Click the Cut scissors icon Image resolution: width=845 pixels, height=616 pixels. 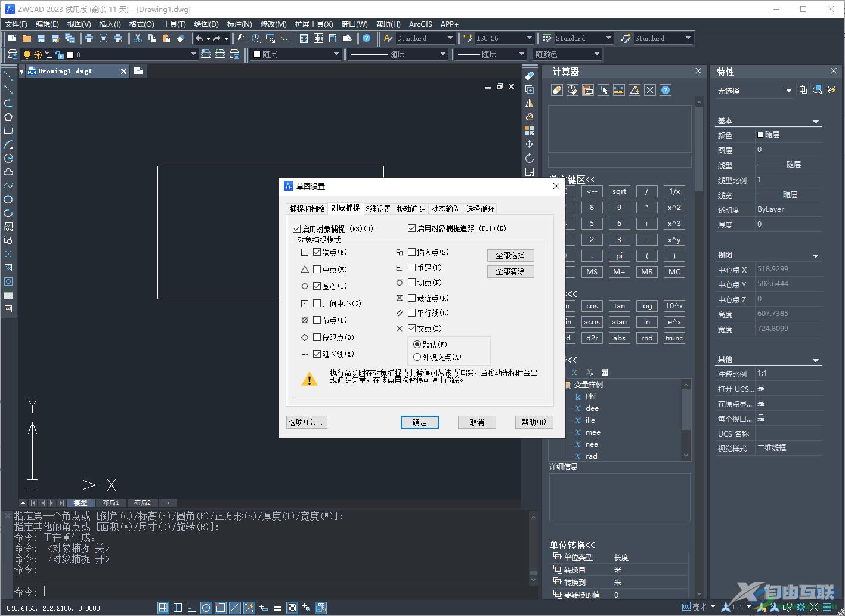(x=138, y=38)
